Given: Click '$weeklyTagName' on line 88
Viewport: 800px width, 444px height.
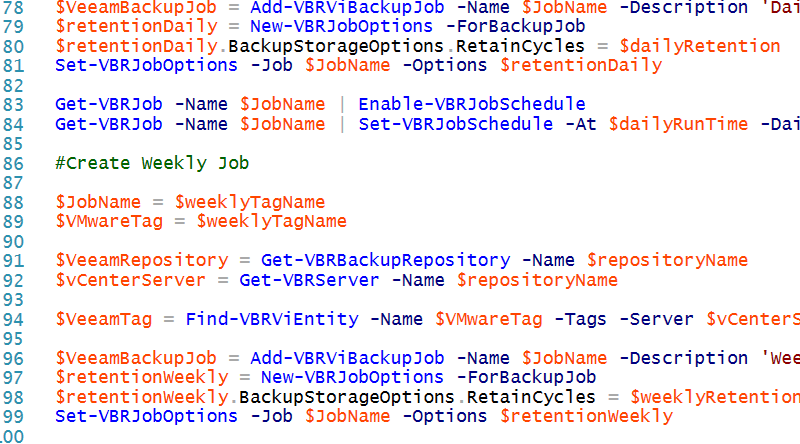Looking at the screenshot, I should 250,202.
